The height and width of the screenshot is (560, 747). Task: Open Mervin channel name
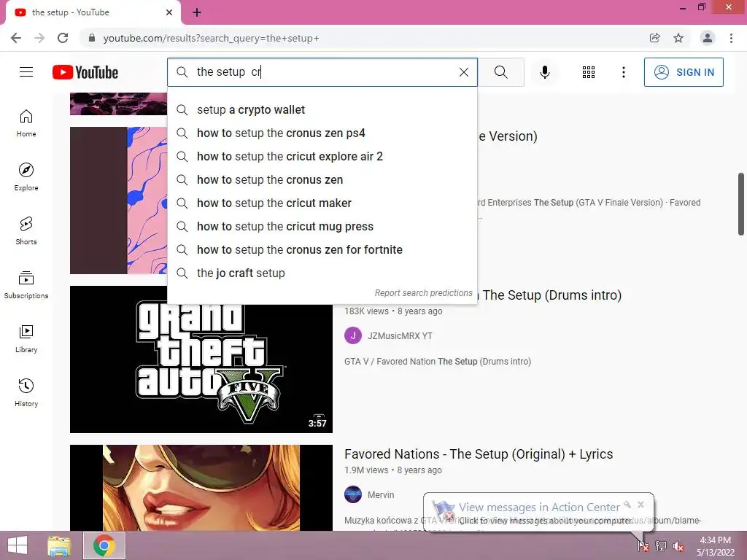pyautogui.click(x=381, y=495)
